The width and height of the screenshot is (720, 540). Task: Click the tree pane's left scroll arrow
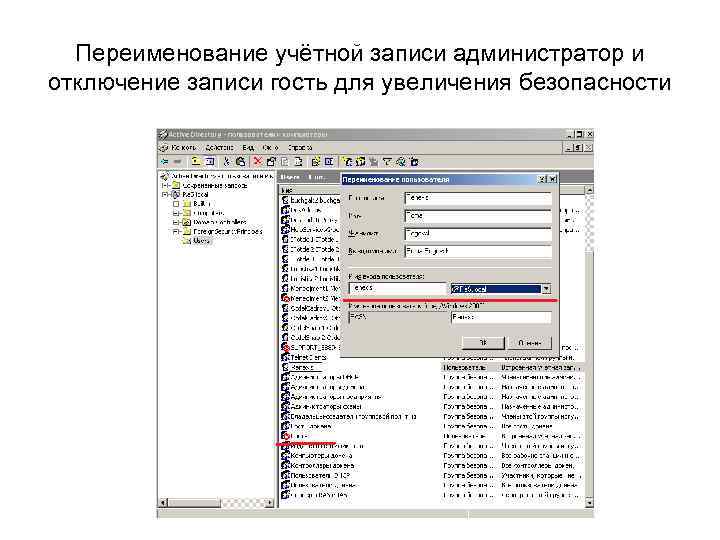click(x=163, y=503)
